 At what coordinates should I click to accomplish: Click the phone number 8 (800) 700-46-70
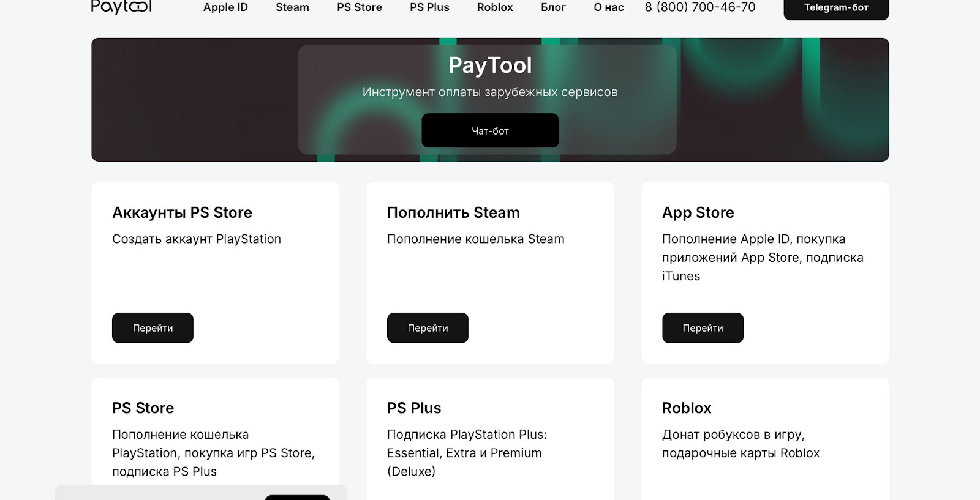(x=700, y=7)
